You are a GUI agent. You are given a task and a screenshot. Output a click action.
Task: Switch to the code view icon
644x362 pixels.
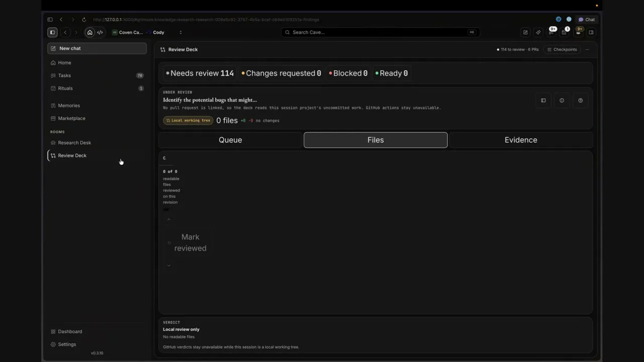click(100, 32)
